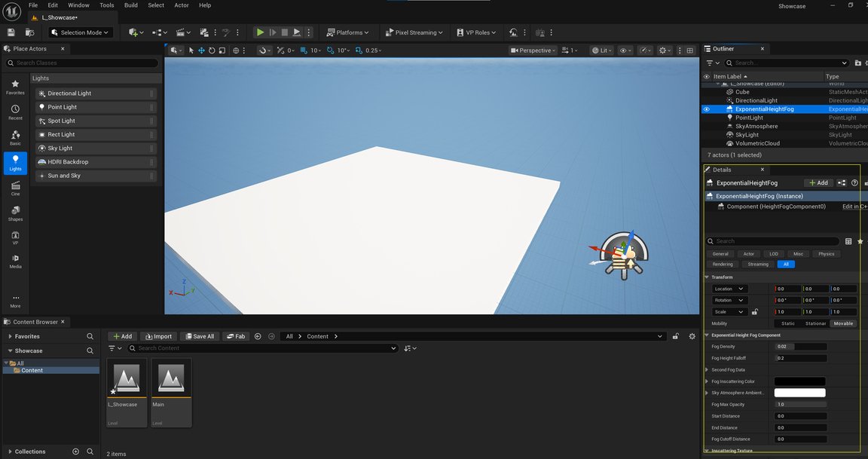Open the Selection Mode dropdown
Screen dimensions: 868x459
[x=81, y=32]
